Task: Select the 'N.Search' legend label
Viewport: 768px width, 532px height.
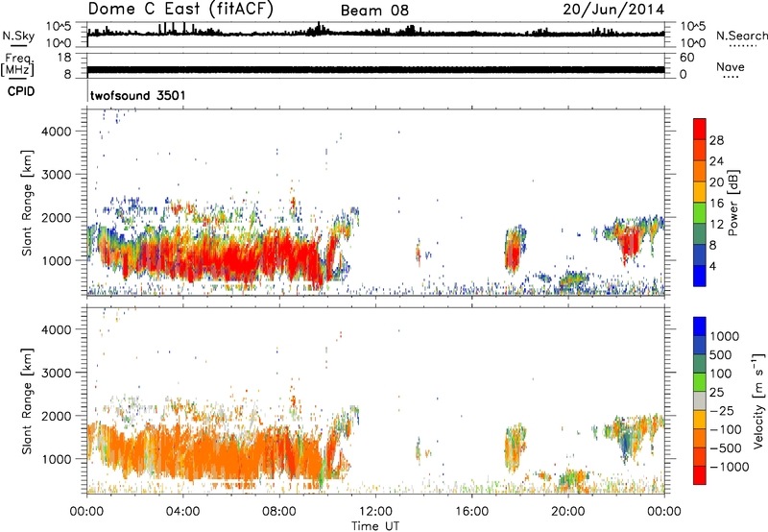Action: (x=741, y=36)
